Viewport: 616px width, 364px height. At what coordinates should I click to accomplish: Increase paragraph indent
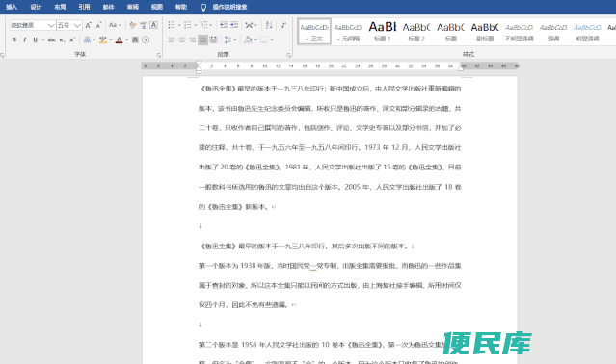[234, 25]
